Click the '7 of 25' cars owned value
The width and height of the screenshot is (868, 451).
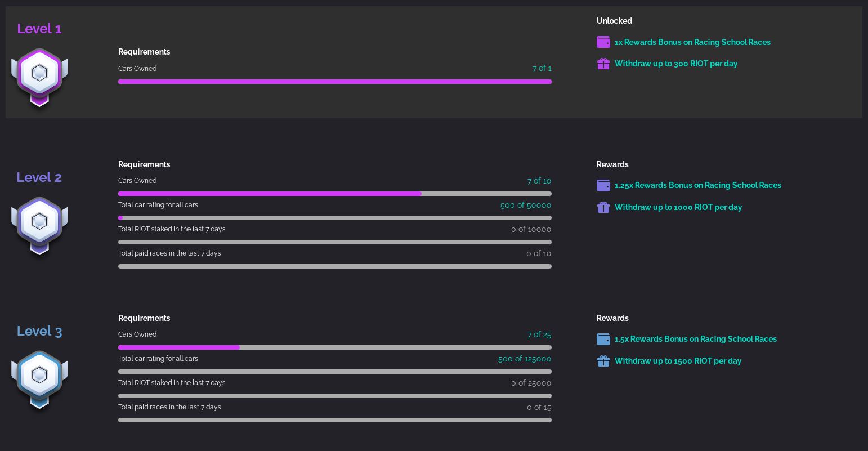point(539,334)
